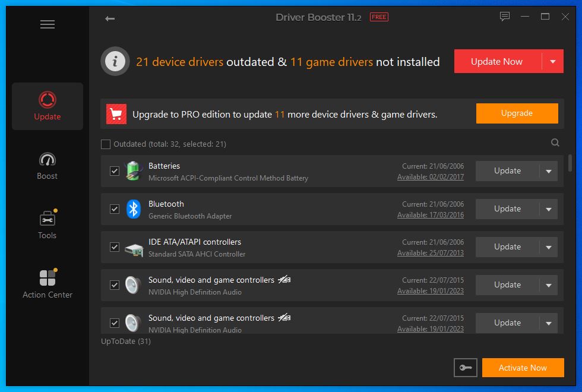Open first NVIDIA Available: 19/01/2023 link
582x392 pixels.
click(x=431, y=291)
